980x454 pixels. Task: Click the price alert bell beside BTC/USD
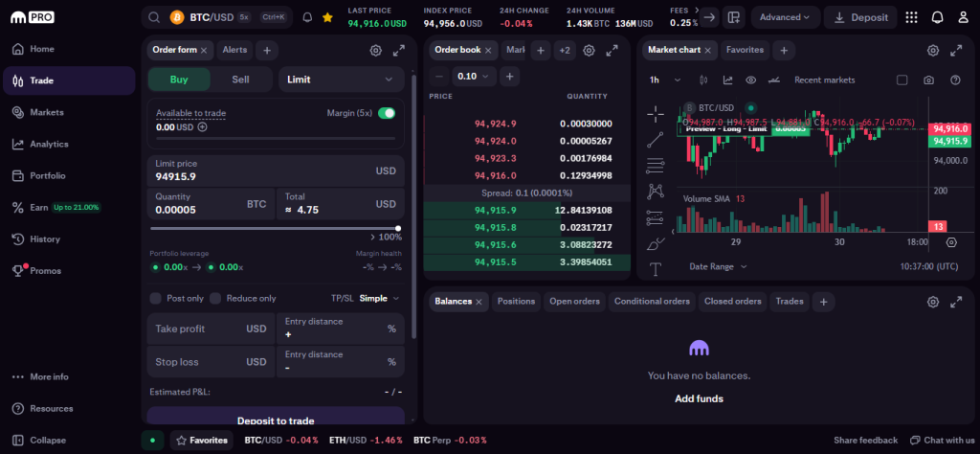click(x=307, y=17)
